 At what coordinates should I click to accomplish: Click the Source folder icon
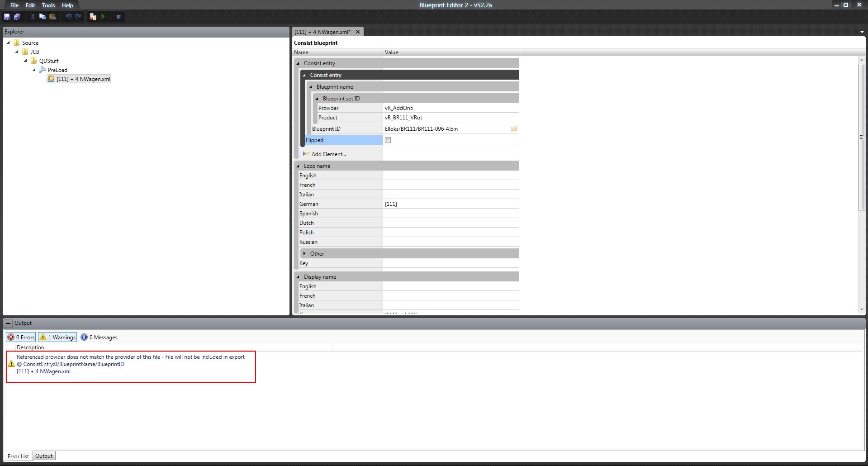tap(17, 43)
